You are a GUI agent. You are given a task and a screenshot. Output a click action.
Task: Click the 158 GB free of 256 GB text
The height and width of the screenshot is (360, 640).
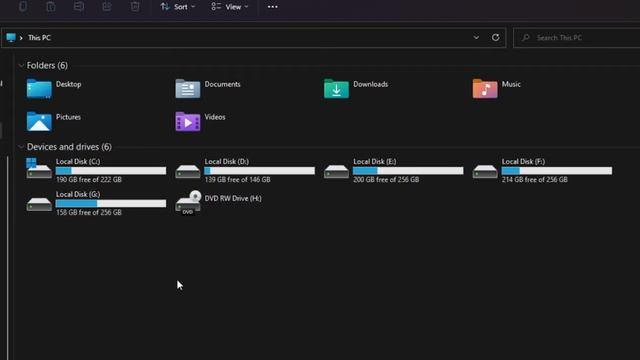coord(89,212)
